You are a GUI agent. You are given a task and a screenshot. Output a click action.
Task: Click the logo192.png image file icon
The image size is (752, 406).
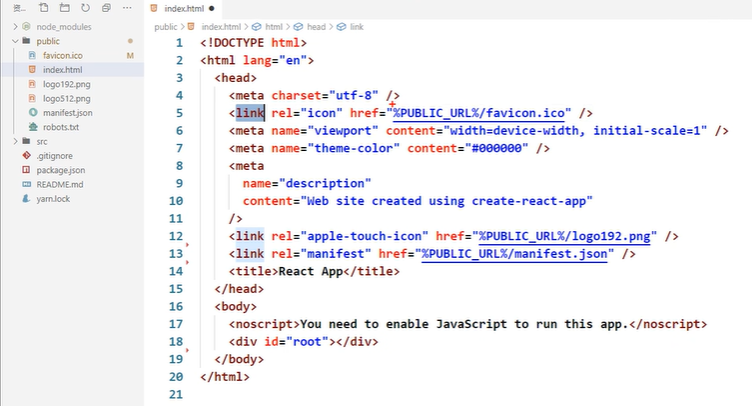click(32, 84)
